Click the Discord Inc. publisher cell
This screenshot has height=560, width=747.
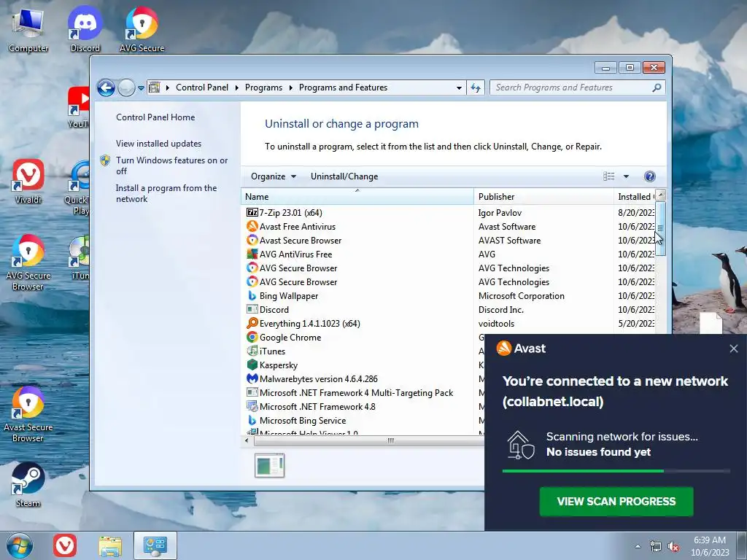pos(500,309)
